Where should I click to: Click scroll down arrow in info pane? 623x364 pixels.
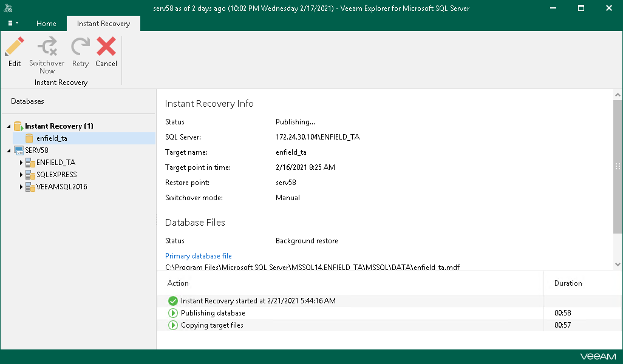[x=618, y=265]
